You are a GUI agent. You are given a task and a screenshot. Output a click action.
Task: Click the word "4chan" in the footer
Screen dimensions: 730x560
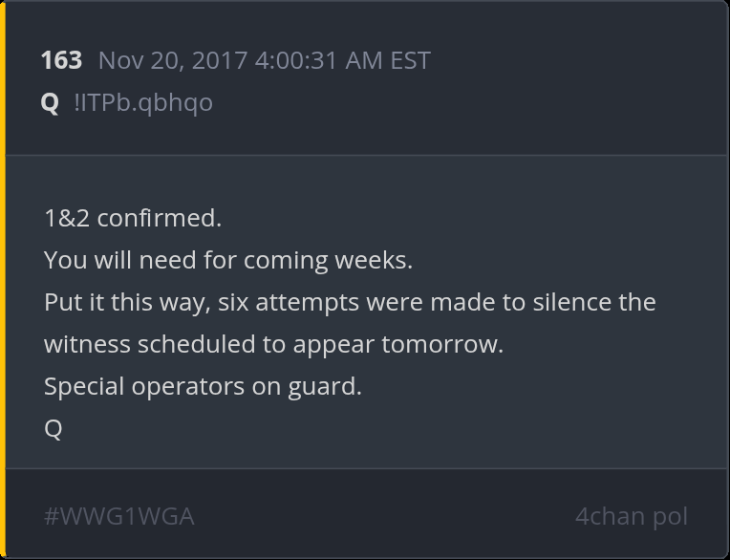point(610,516)
